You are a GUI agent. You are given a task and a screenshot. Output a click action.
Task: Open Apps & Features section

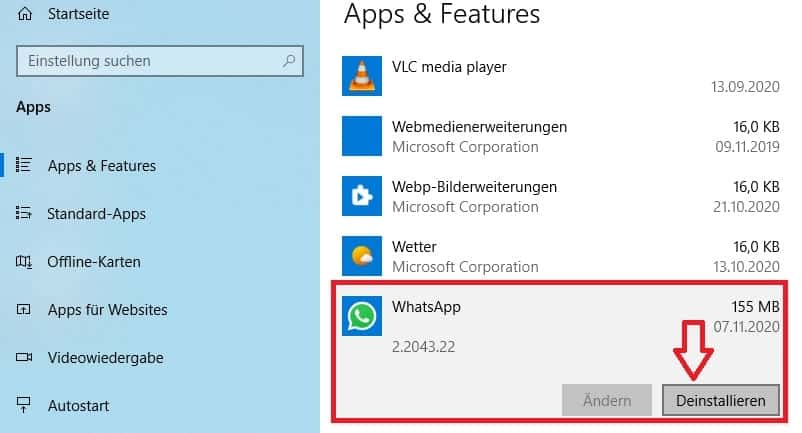(x=102, y=166)
